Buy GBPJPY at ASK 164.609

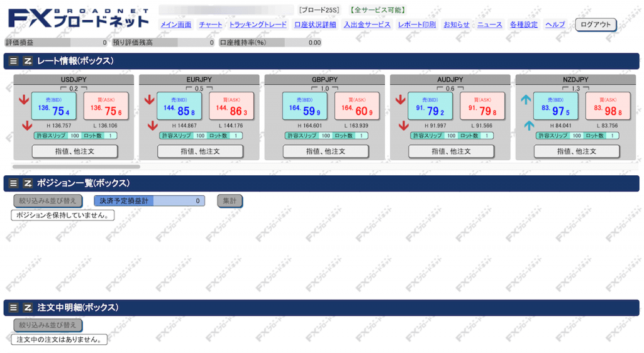tap(357, 106)
